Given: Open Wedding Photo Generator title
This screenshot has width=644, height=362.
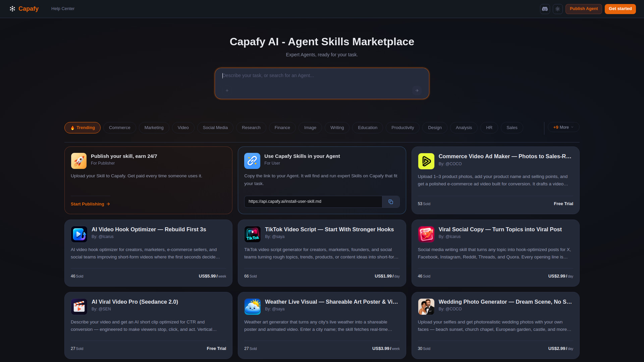Looking at the screenshot, I should click(x=505, y=302).
